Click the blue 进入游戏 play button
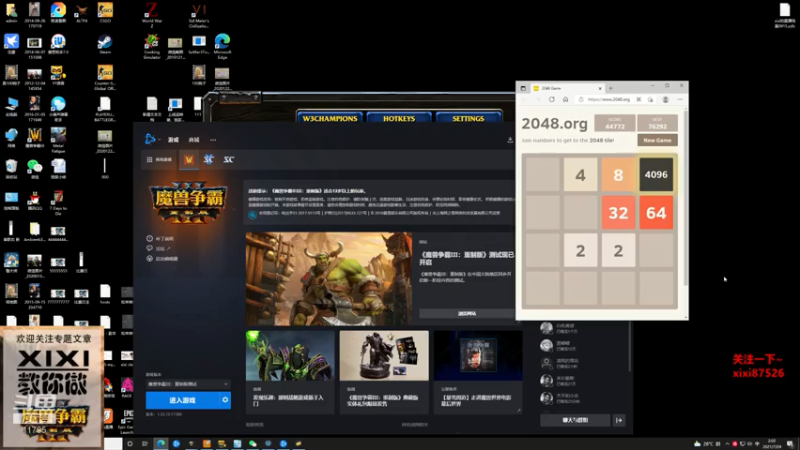Screen dimensions: 800x450 (183, 400)
